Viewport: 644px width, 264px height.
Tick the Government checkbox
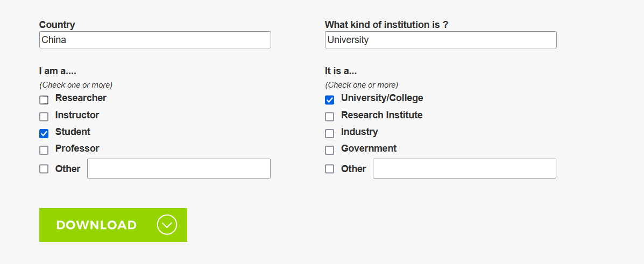click(329, 150)
